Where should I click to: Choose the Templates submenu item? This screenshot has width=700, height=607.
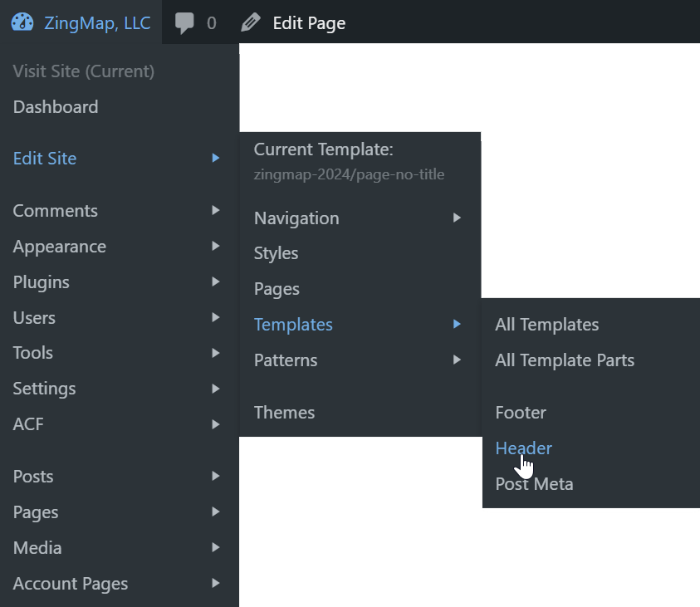point(293,325)
